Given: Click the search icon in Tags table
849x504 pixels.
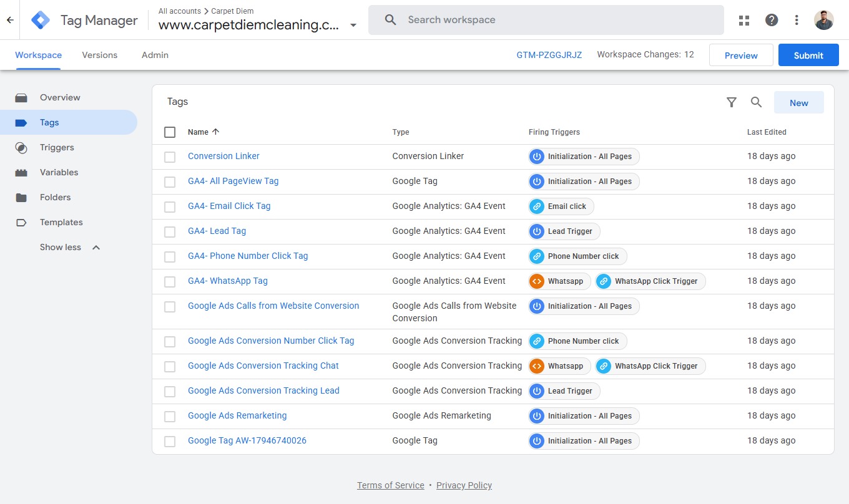Looking at the screenshot, I should pyautogui.click(x=756, y=102).
